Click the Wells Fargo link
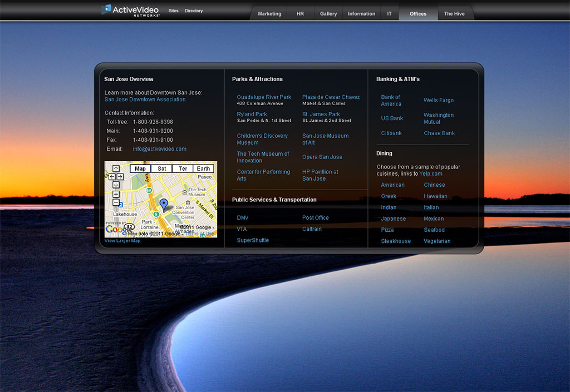The image size is (570, 392). point(439,100)
